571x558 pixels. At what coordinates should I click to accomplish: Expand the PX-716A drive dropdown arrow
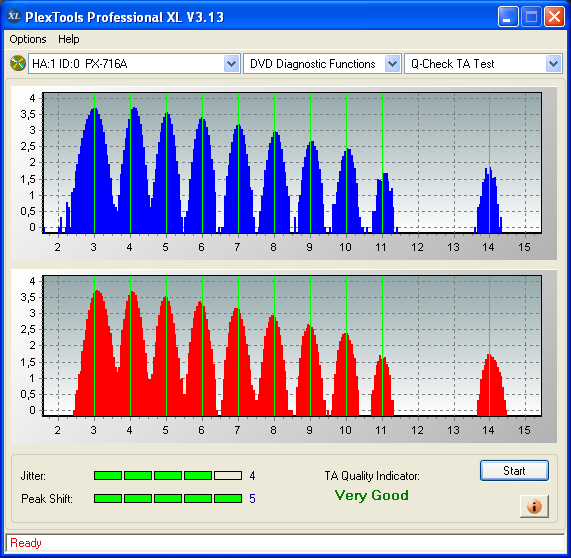pos(231,64)
